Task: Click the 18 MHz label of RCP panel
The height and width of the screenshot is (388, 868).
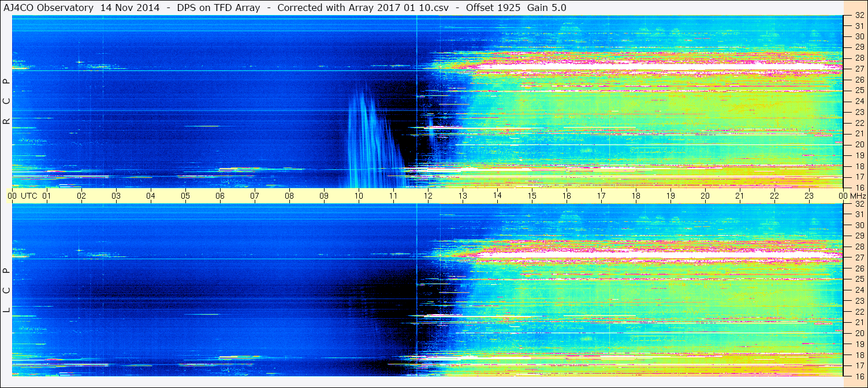Action: pyautogui.click(x=859, y=166)
